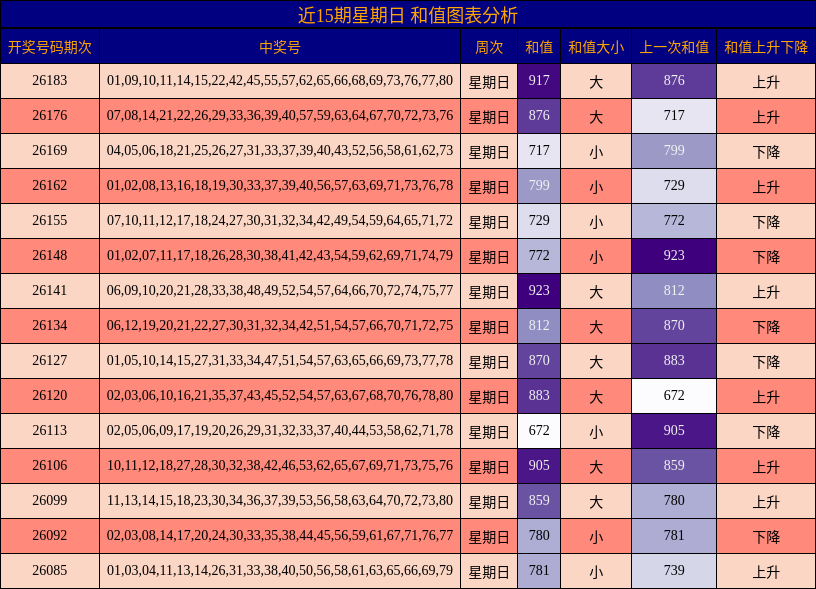This screenshot has height=589, width=816.
Task: Select draw number 26134
Action: [49, 326]
